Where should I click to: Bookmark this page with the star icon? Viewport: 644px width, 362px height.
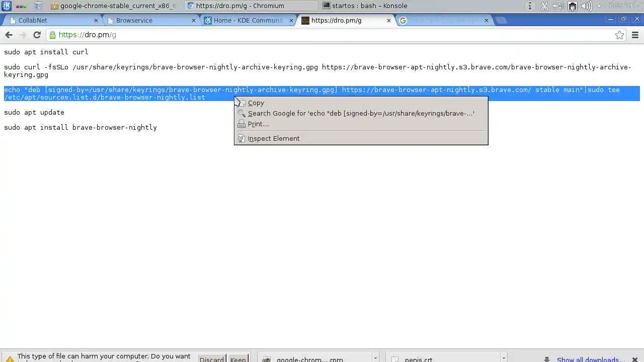pos(619,35)
